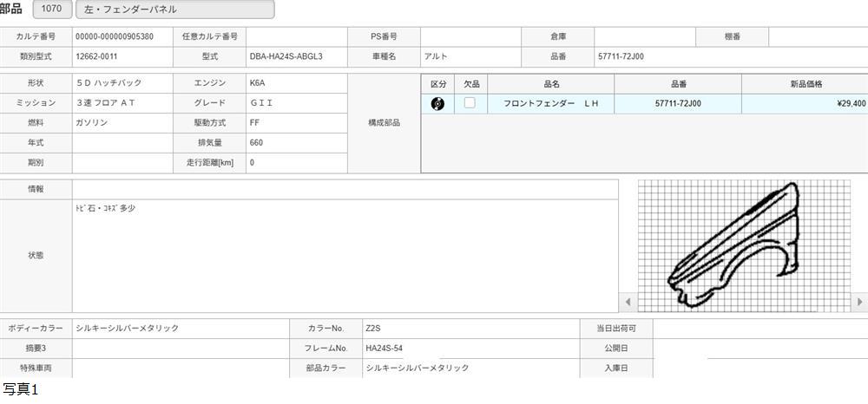Click the フレームNo. value HA24S-54
Screen dimensions: 868x404
pos(469,349)
